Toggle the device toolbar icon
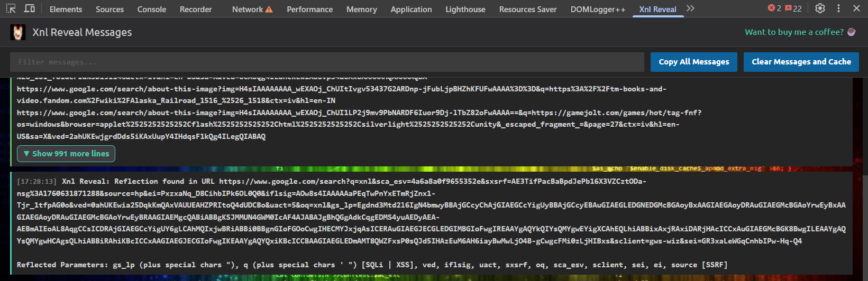This screenshot has height=281, width=868. point(30,8)
